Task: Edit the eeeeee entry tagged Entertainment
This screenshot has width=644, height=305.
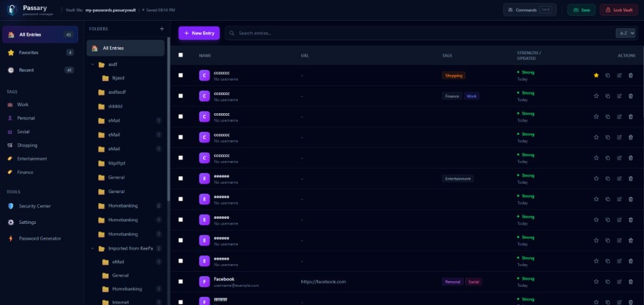Action: click(619, 179)
